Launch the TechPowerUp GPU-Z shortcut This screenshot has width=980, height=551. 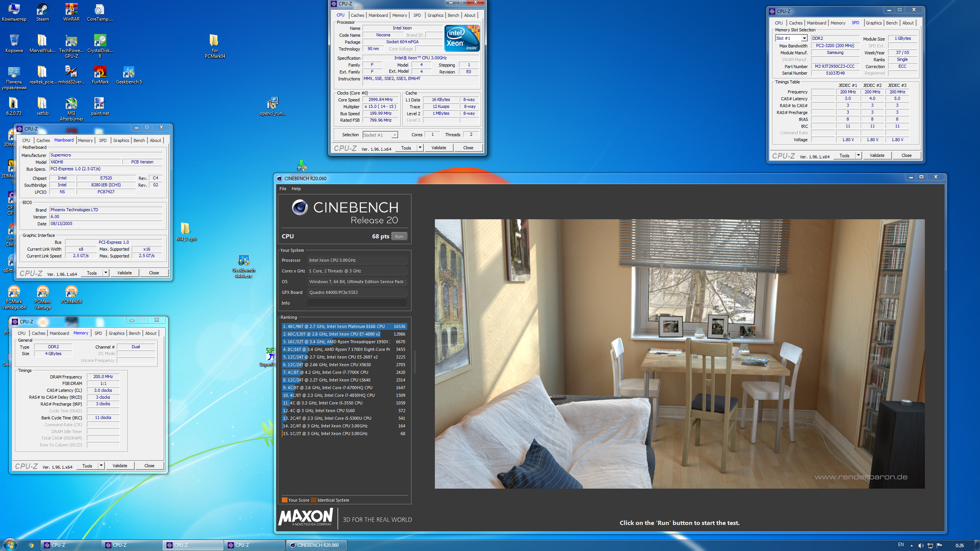(x=71, y=46)
